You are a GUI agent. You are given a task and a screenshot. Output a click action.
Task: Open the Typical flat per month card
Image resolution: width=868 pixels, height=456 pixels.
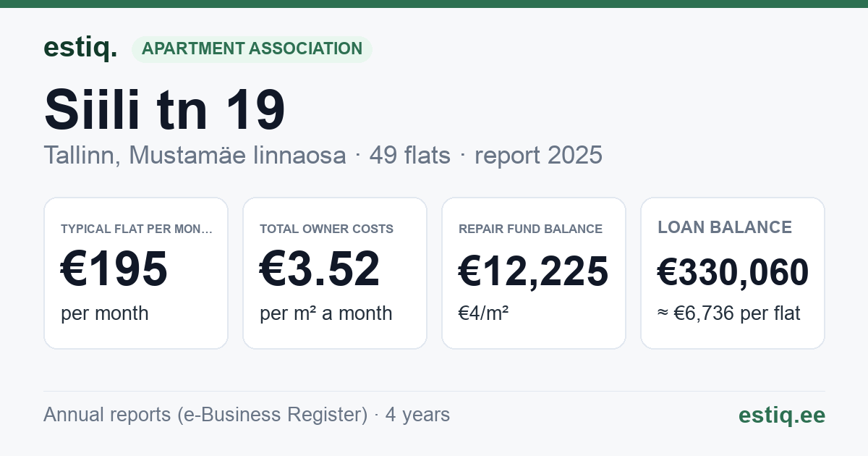[136, 273]
